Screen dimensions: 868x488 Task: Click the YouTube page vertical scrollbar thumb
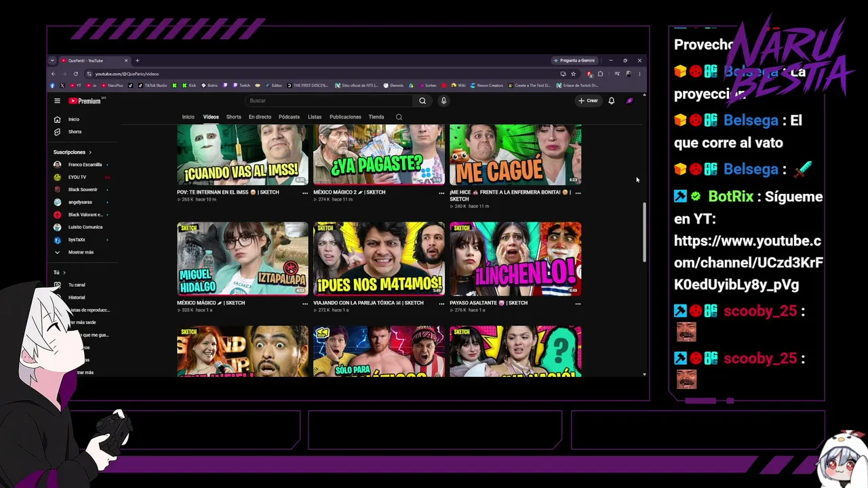click(644, 232)
